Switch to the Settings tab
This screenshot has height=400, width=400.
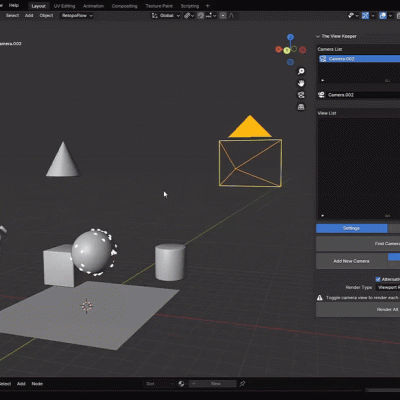click(351, 228)
